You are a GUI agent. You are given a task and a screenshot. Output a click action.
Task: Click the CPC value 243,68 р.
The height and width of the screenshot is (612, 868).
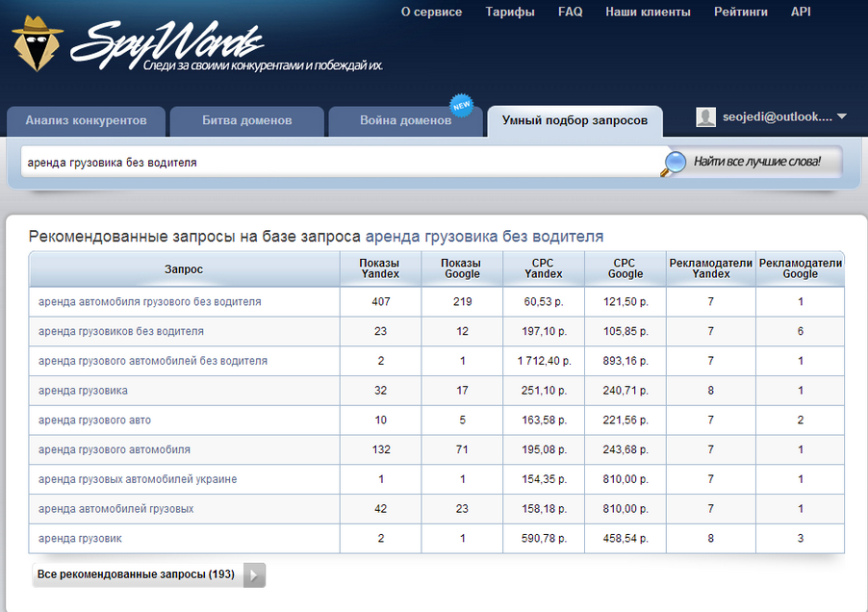625,450
